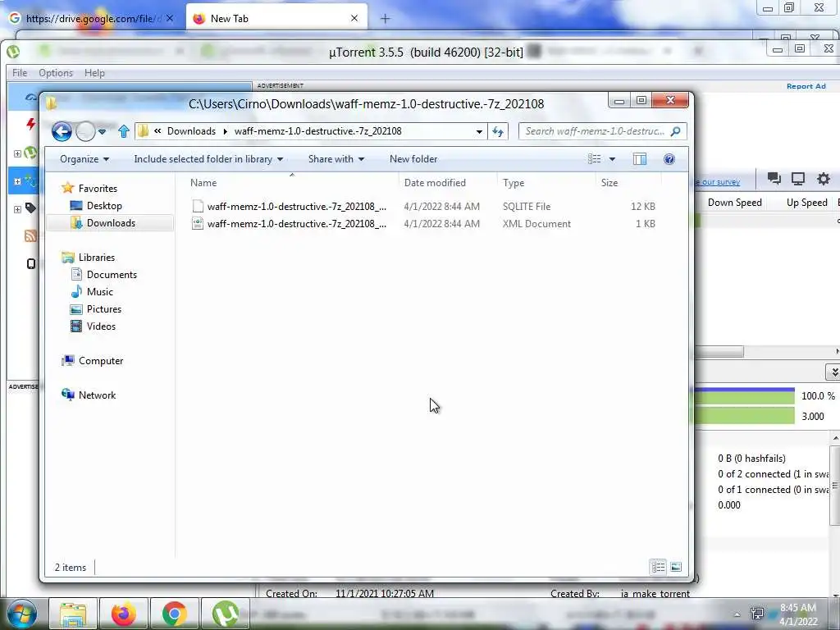Image resolution: width=840 pixels, height=630 pixels.
Task: Select Downloads in the navigation pane
Action: pos(110,223)
